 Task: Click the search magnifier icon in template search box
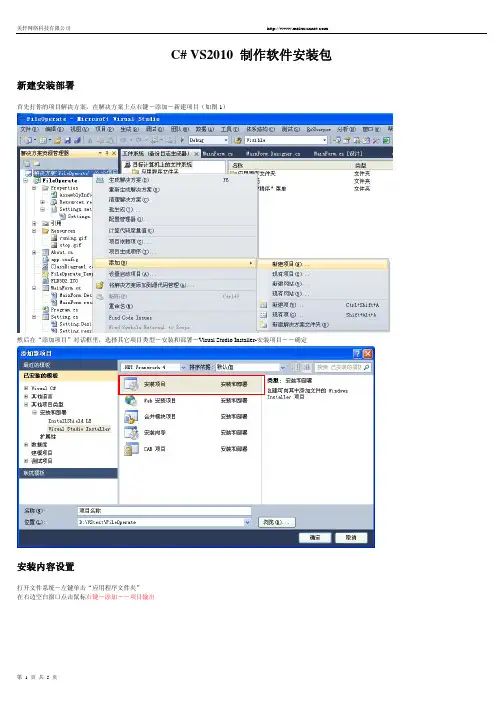[x=366, y=367]
